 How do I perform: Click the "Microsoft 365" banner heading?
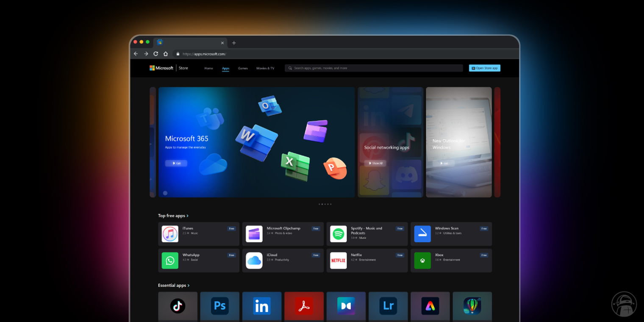click(186, 139)
